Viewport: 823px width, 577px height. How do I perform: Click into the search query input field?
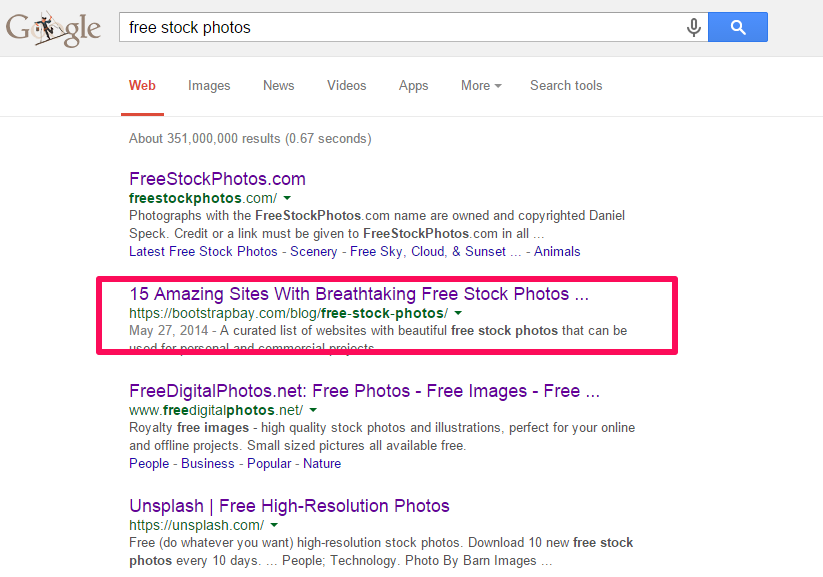coord(402,27)
